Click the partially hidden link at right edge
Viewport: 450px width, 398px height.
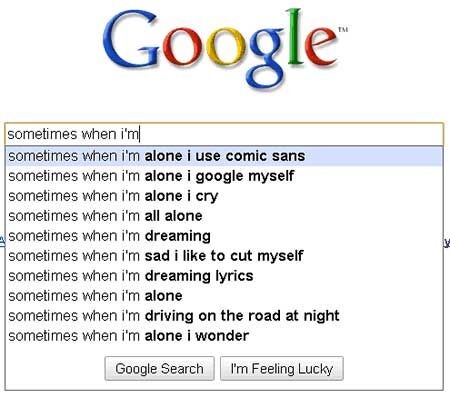[x=447, y=242]
